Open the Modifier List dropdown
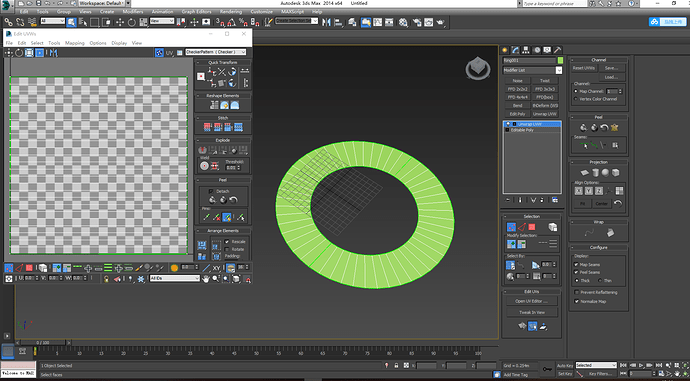Viewport: 690px width, 381px height. click(532, 70)
